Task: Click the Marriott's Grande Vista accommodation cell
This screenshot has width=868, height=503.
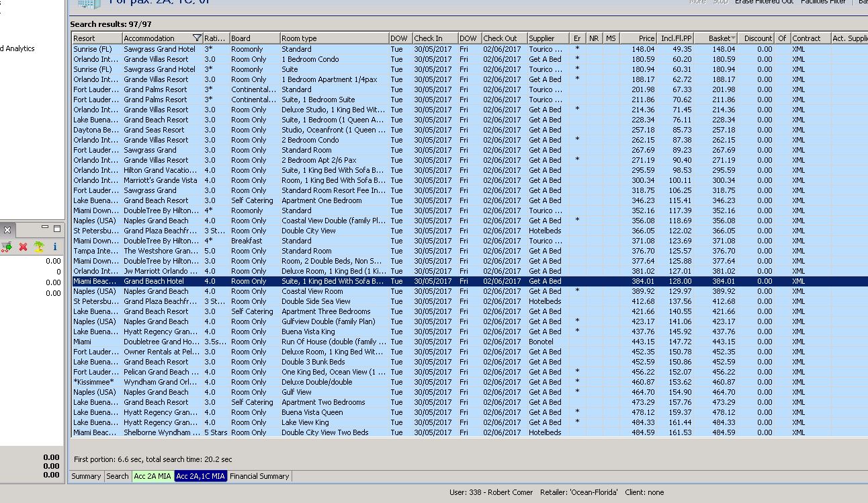Action: [163, 180]
